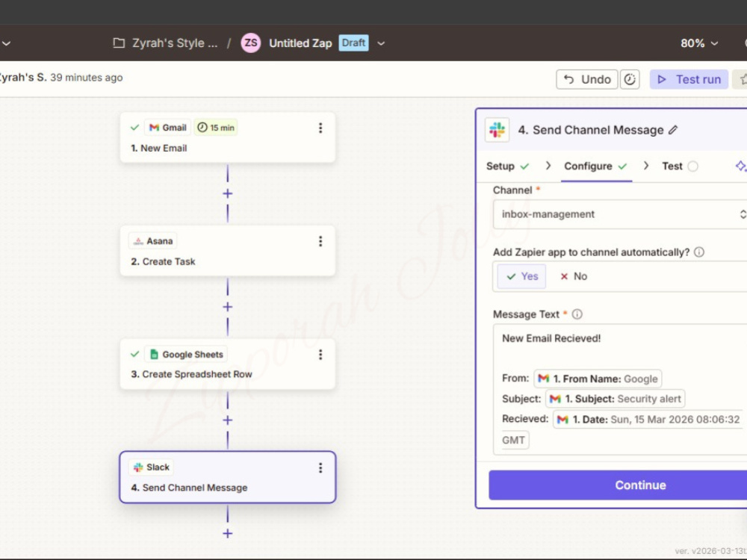Expand the Untitled Zap Draft dropdown arrow

pyautogui.click(x=381, y=43)
